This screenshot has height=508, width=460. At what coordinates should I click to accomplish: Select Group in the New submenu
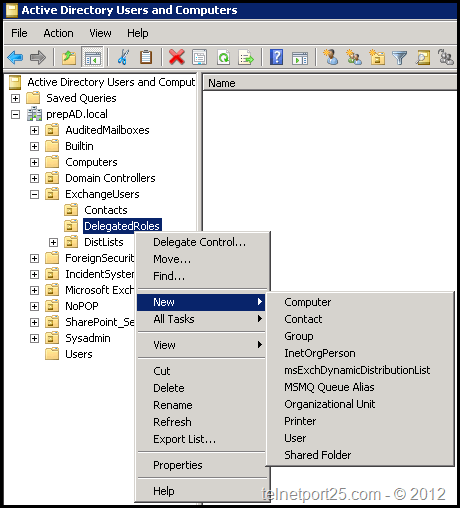pyautogui.click(x=299, y=336)
